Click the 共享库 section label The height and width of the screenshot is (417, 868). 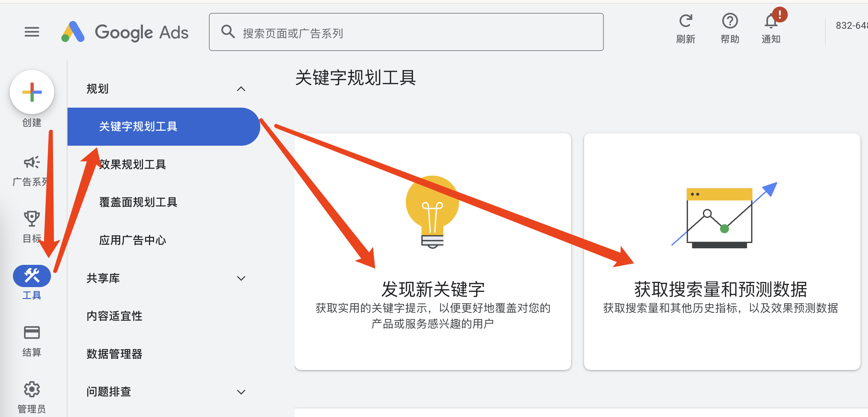pos(103,278)
